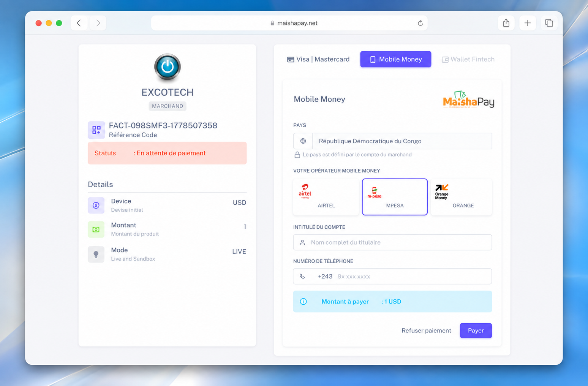Focus the phone number field
This screenshot has height=386, width=588.
coord(392,277)
